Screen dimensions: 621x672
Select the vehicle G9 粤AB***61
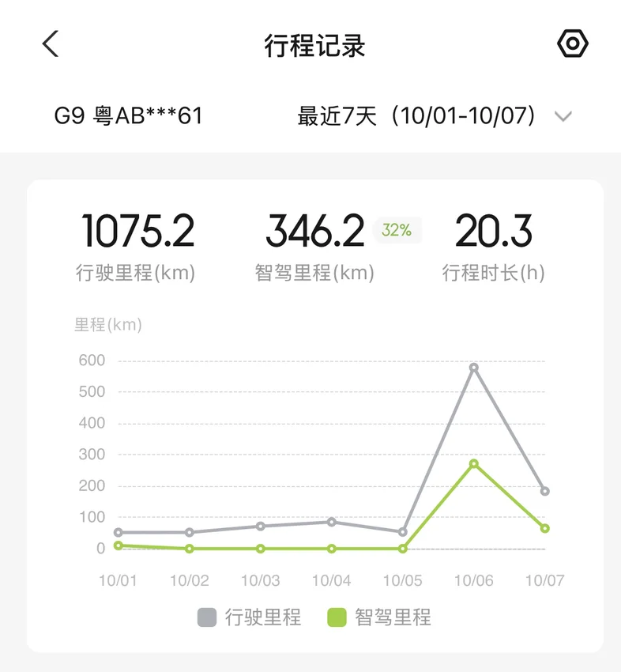point(128,116)
